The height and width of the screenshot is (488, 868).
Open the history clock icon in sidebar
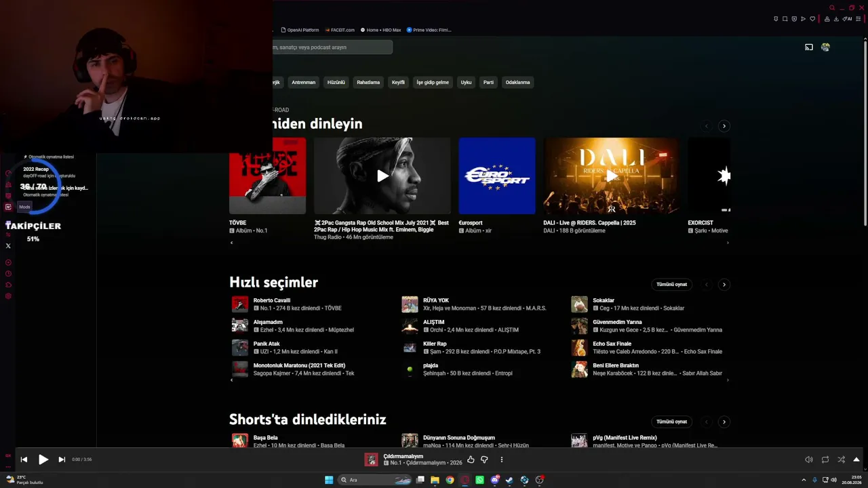(x=8, y=273)
